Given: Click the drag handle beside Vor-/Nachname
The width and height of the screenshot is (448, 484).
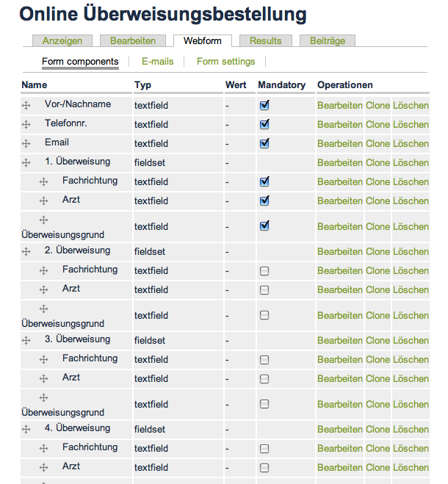Looking at the screenshot, I should point(26,106).
